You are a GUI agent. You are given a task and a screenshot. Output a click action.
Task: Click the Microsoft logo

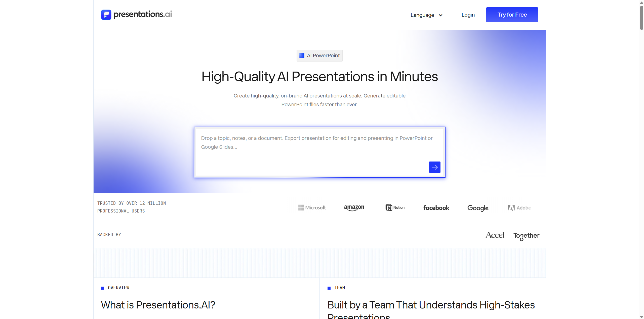coord(312,208)
